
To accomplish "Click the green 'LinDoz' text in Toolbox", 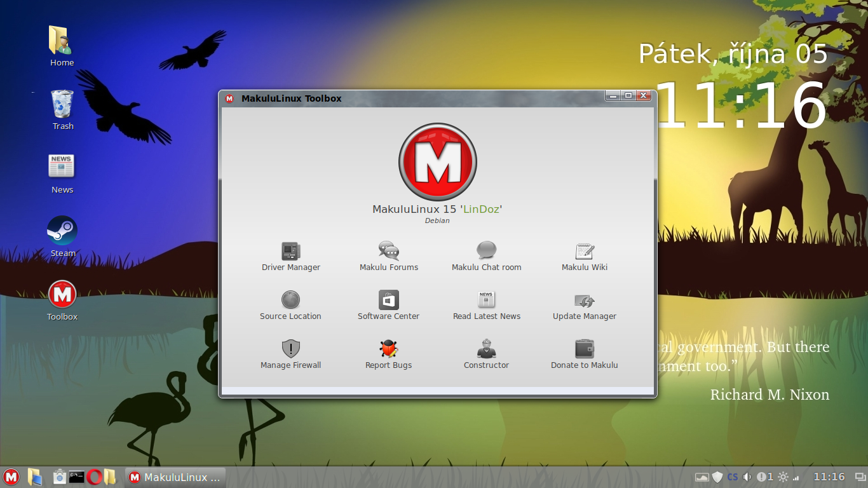I will (481, 209).
